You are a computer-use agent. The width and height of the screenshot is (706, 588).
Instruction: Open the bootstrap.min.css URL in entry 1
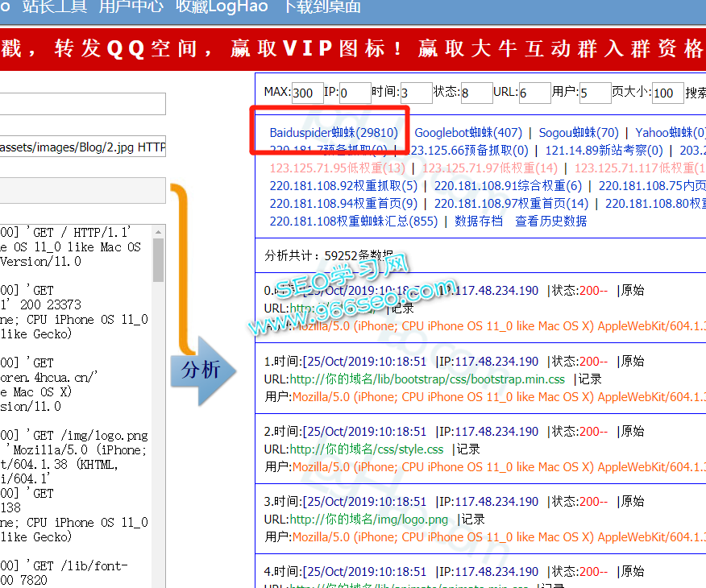427,379
